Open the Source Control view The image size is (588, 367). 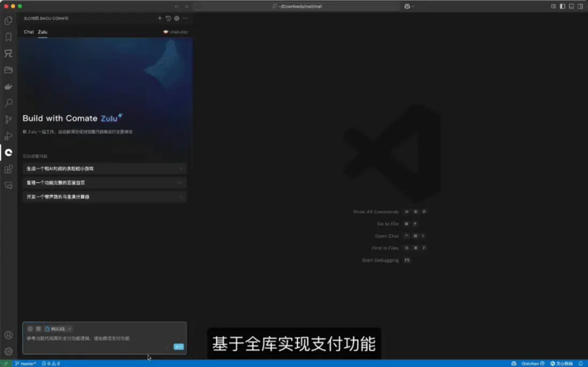7,119
